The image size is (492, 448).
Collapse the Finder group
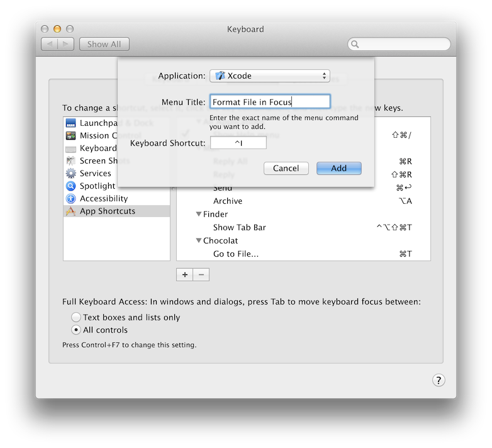tap(199, 214)
